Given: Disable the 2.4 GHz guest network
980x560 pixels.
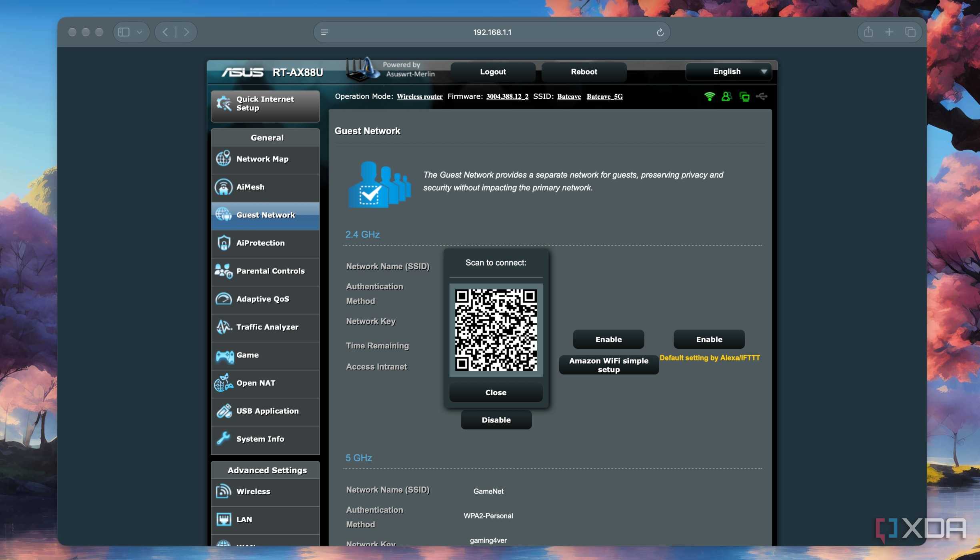Looking at the screenshot, I should point(496,420).
